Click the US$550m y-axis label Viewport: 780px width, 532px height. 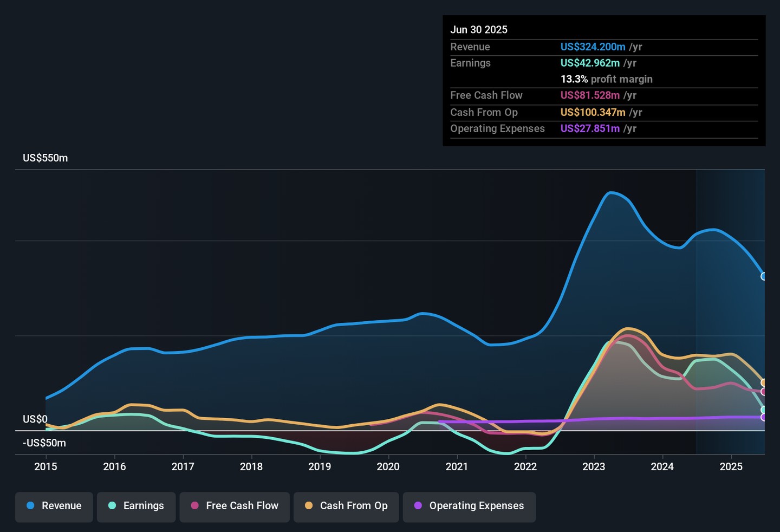click(x=45, y=158)
